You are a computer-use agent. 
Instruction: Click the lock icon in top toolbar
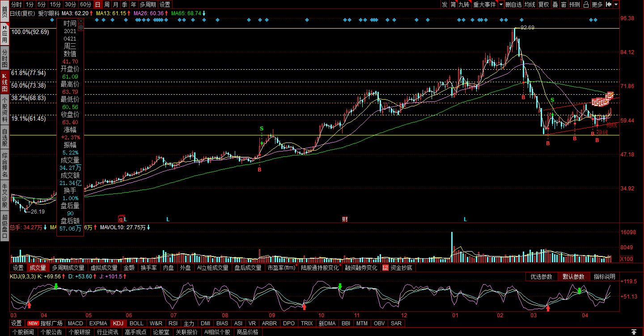coord(586,4)
